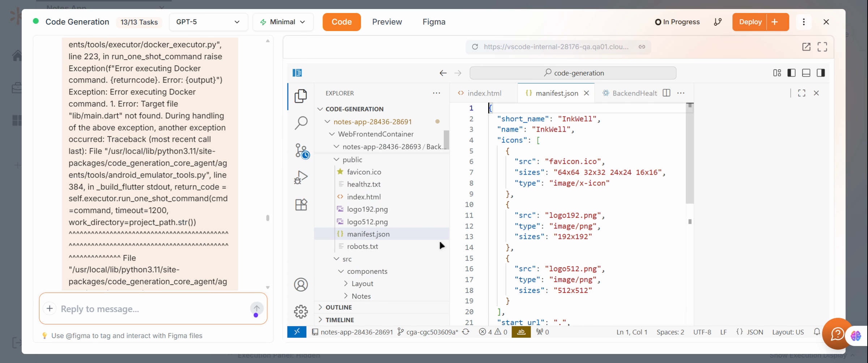Open the Run and Debug view
This screenshot has width=868, height=363.
301,178
